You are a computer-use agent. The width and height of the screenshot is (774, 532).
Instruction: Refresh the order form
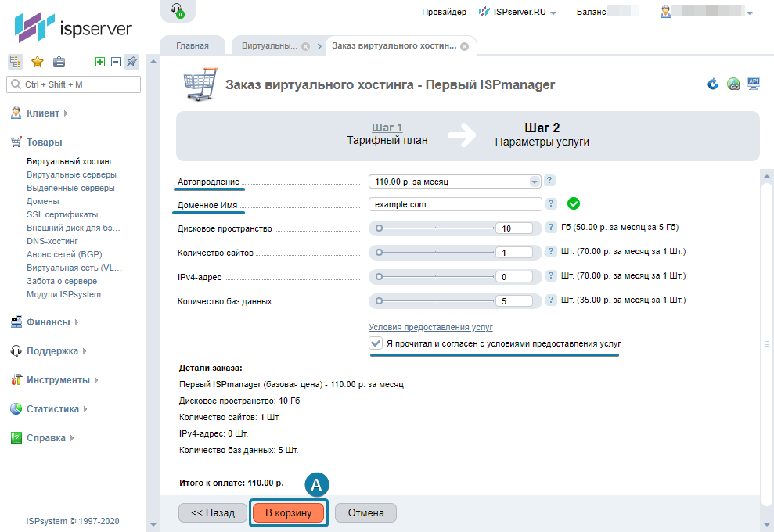[713, 84]
